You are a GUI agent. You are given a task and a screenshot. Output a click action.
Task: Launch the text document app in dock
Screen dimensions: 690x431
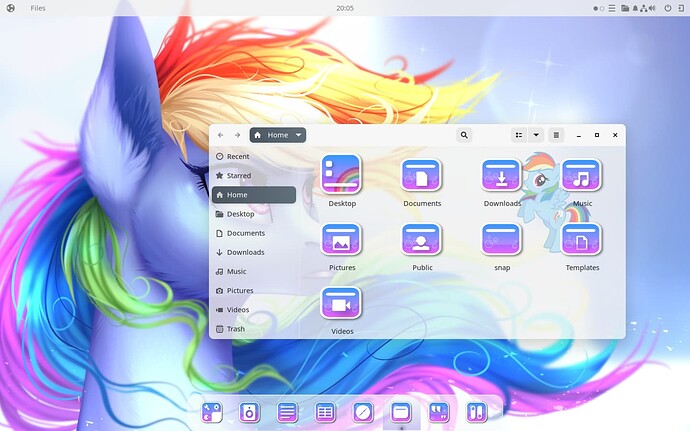(287, 413)
